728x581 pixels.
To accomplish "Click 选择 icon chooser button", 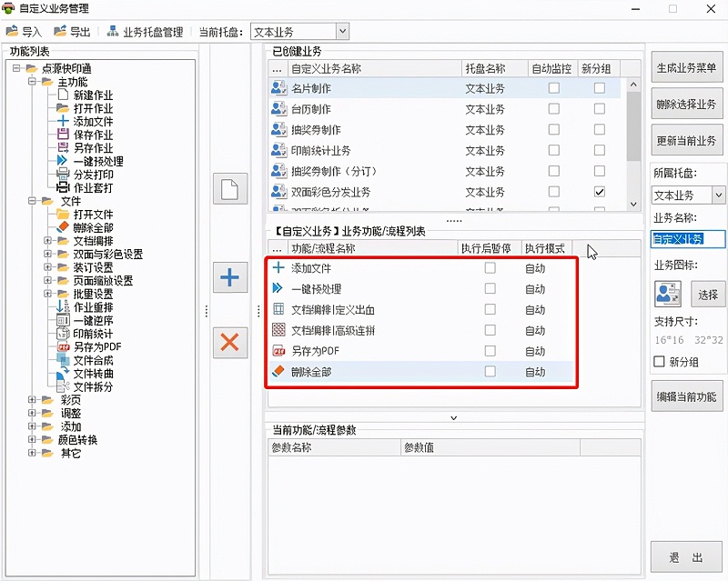I will (x=708, y=295).
